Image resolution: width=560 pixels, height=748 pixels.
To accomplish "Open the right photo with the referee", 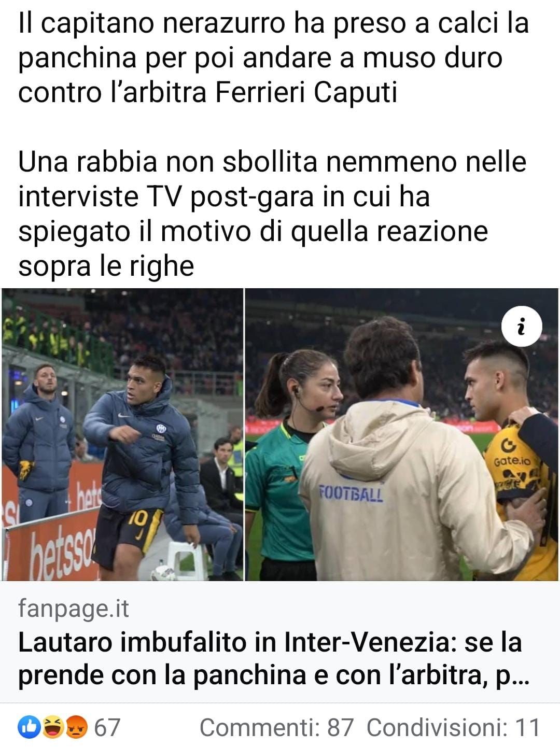I will [401, 434].
